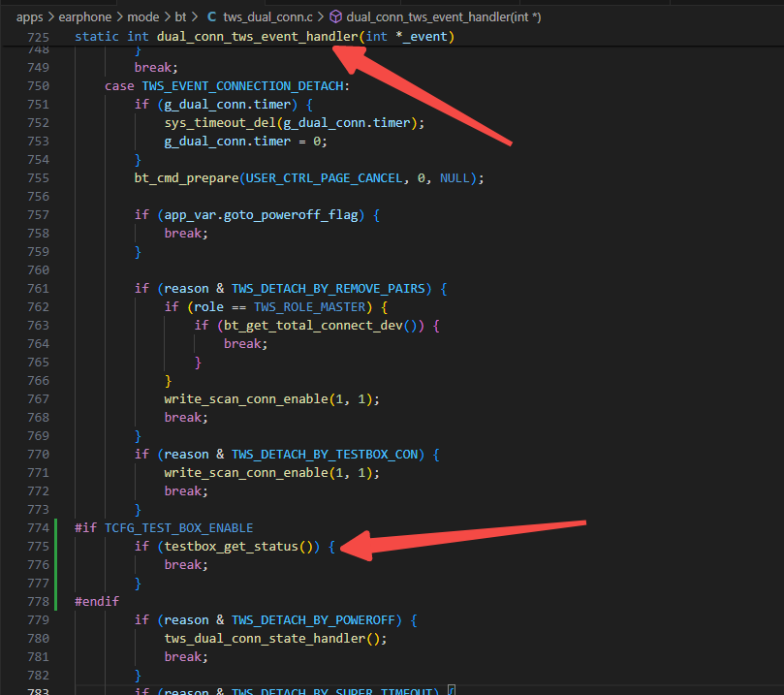Select tws_dual_conn.c in the breadcrumb

pos(267,17)
